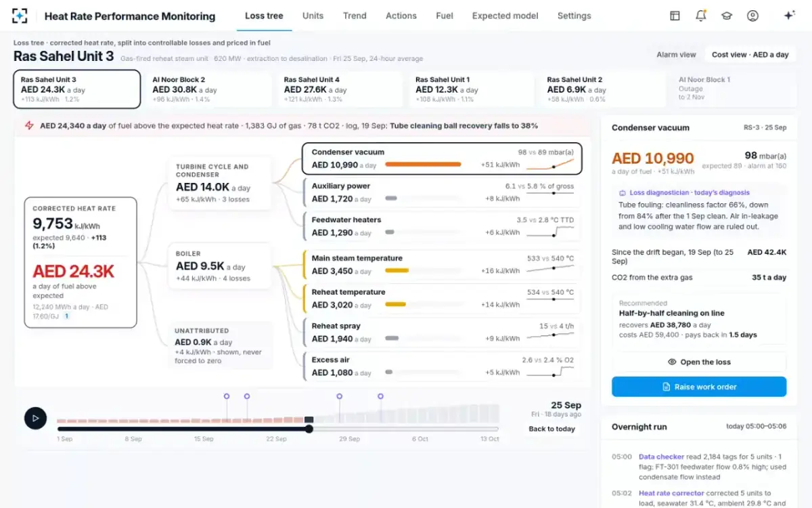
Task: Click the timeline marker near 29 Sep
Action: (x=339, y=396)
